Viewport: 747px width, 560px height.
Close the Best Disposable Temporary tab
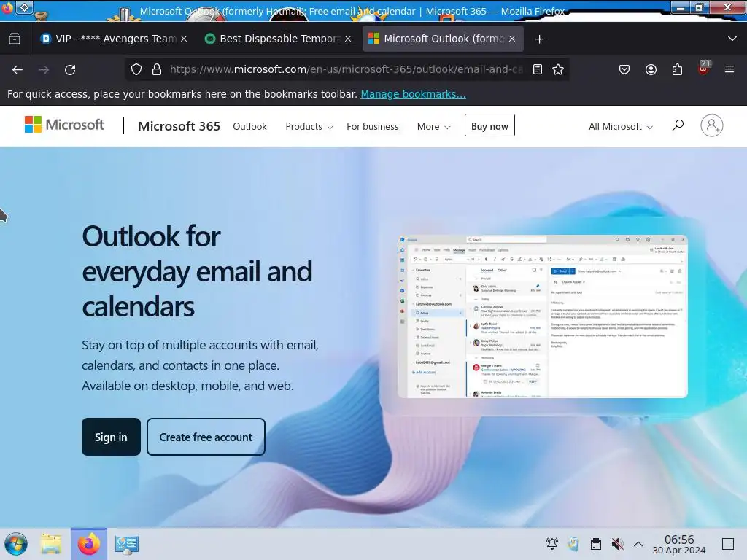point(348,39)
